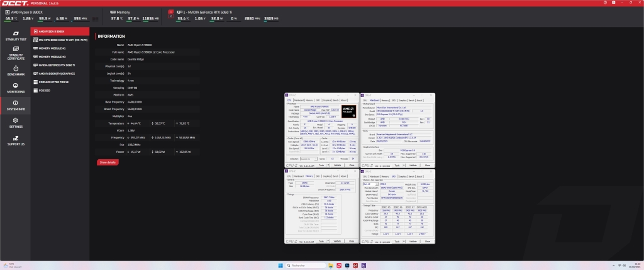Select Memory Module #3 entry

pos(60,57)
